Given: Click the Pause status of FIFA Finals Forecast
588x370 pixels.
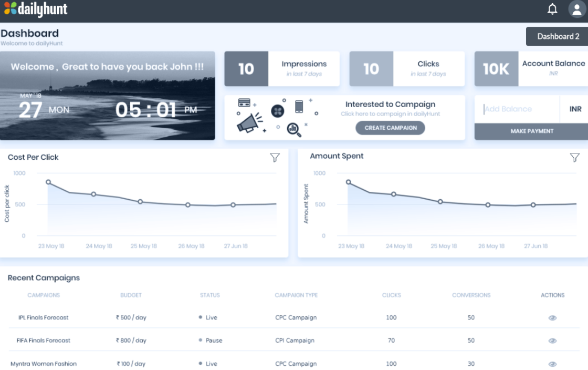Looking at the screenshot, I should (x=211, y=341).
